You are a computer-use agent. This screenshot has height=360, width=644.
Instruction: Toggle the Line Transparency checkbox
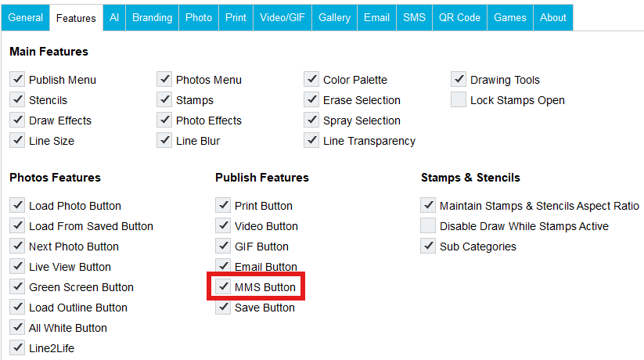(x=311, y=141)
